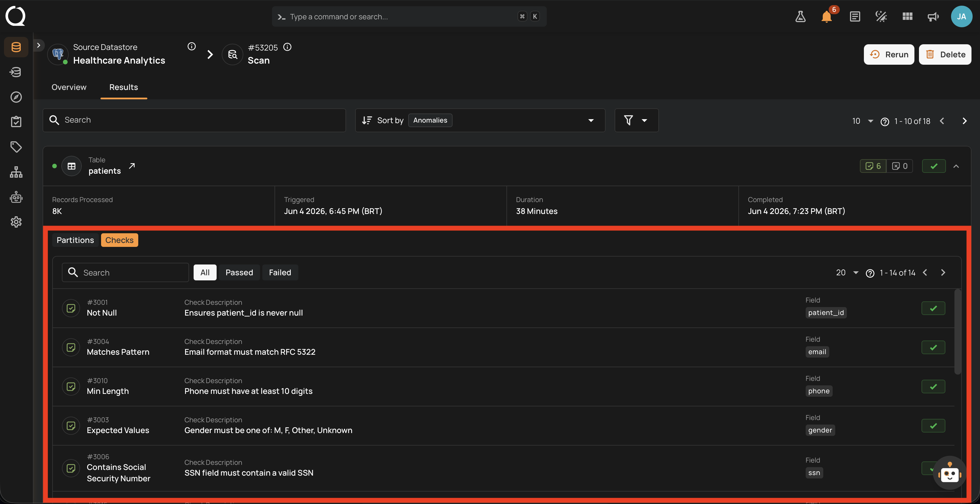
Task: Expand the sidebar with the chevron
Action: [38, 45]
